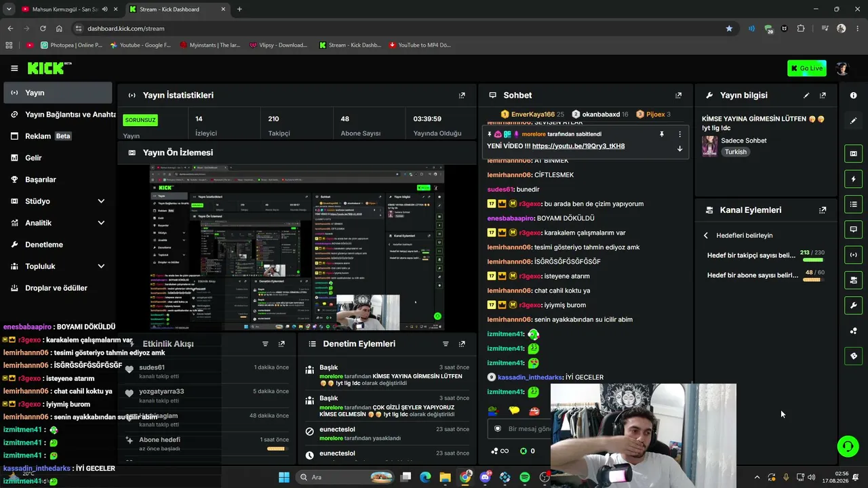
Task: Open Spotify from the taskbar
Action: 525,477
